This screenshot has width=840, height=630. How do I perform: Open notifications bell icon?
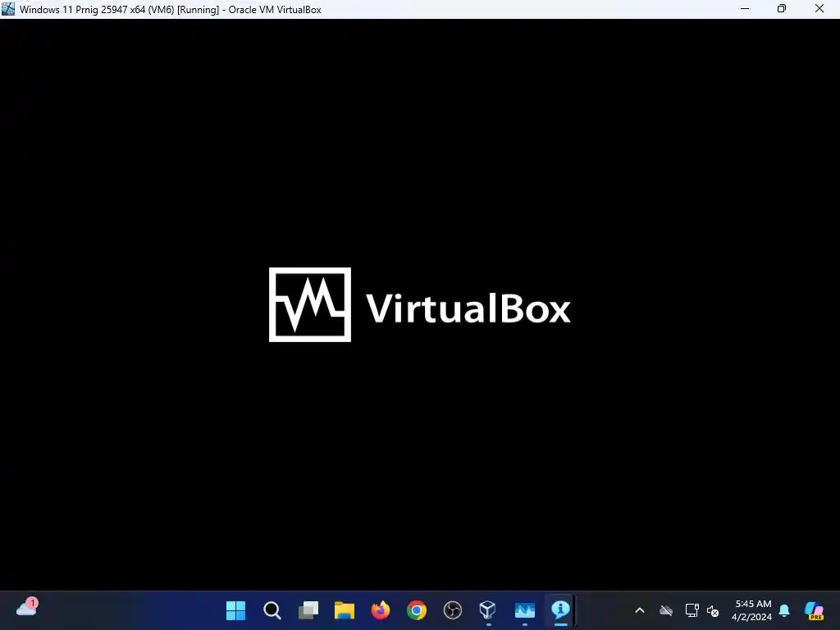tap(784, 610)
